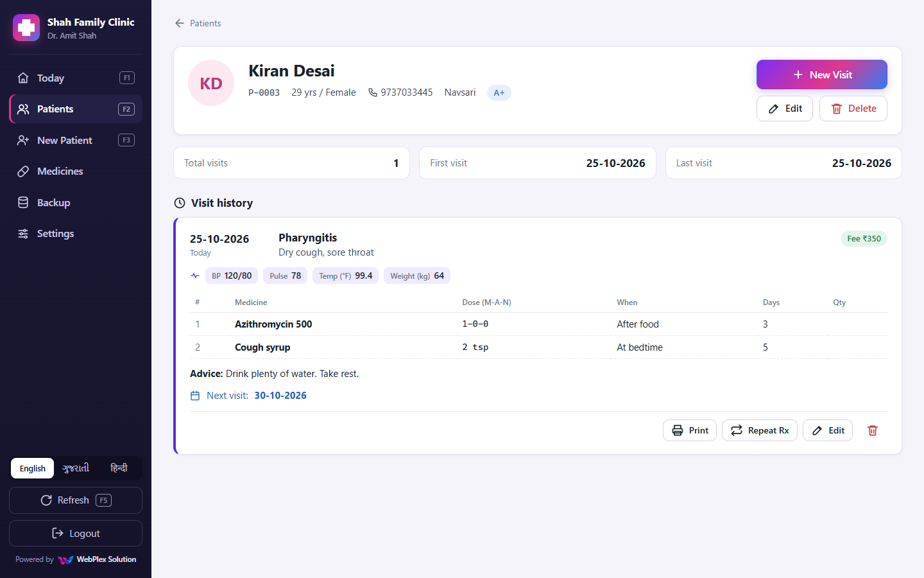The width and height of the screenshot is (924, 578).
Task: Click the Last visit date 25-10-2026
Action: point(861,163)
